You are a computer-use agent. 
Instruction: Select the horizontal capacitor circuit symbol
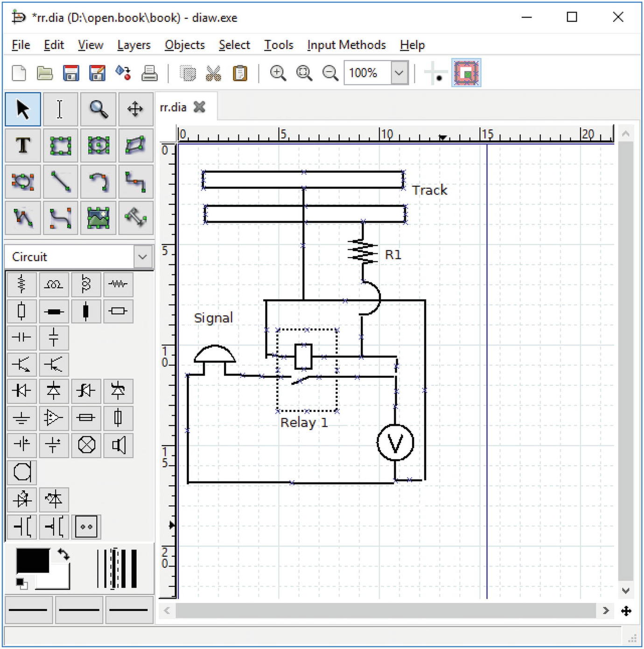[x=22, y=337]
